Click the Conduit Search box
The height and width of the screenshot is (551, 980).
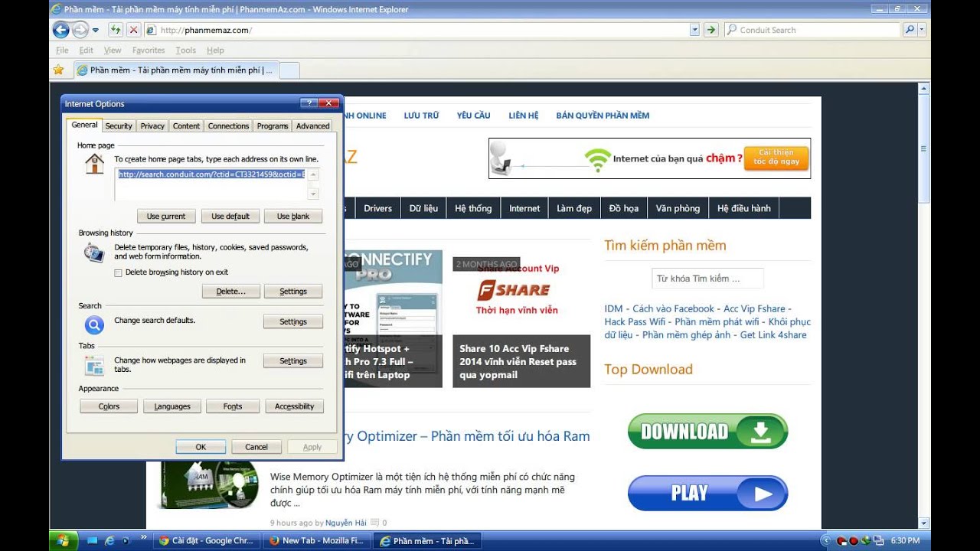pos(812,30)
